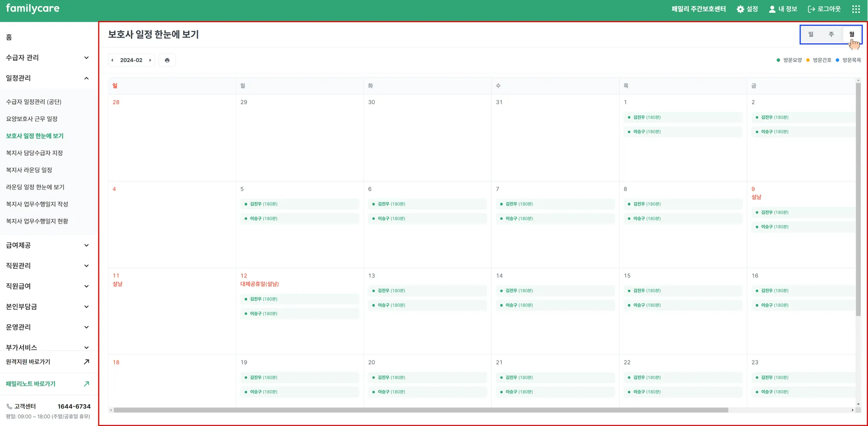Open 김진우 event on 설날 February 9

(x=804, y=213)
